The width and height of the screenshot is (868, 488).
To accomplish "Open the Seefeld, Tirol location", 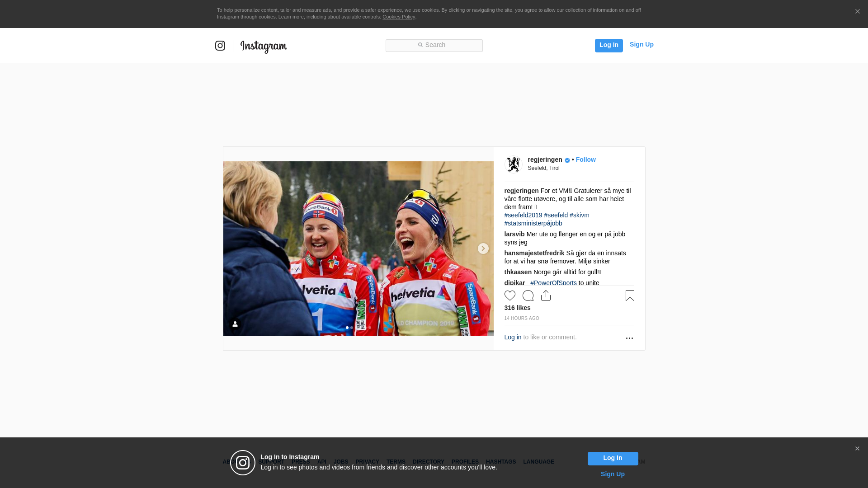I will (543, 168).
